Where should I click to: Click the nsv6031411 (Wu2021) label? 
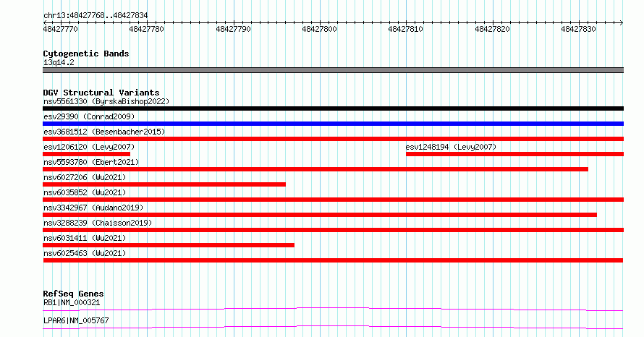(85, 238)
